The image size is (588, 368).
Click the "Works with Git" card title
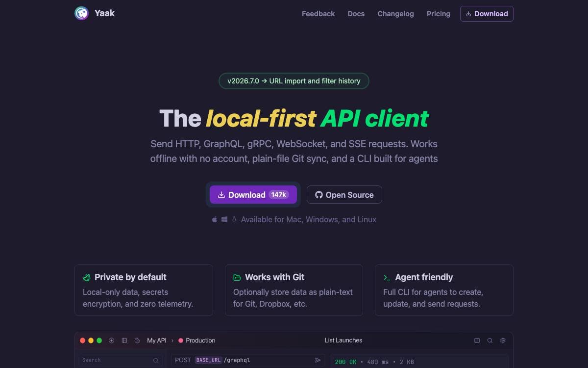274,277
